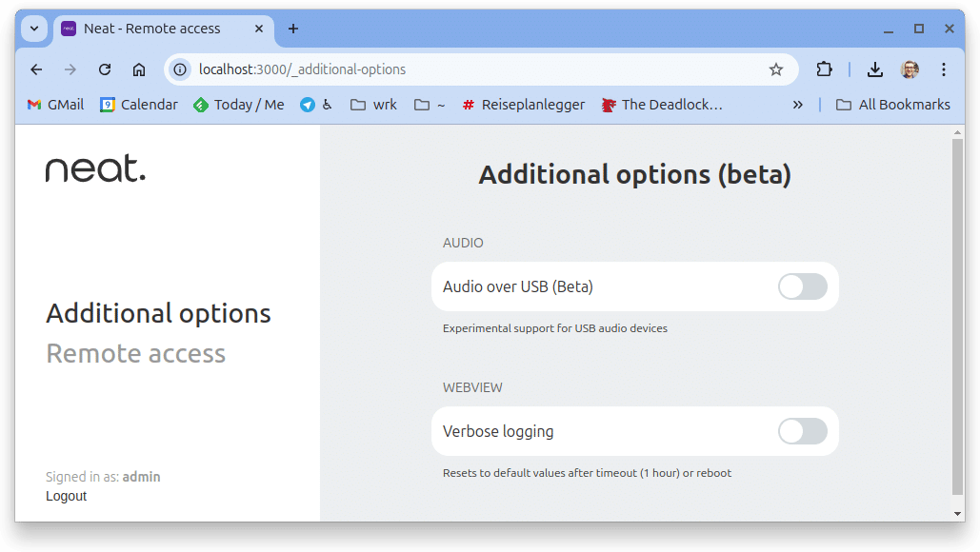Click the neat logo
The width and height of the screenshot is (980, 552).
click(x=95, y=168)
